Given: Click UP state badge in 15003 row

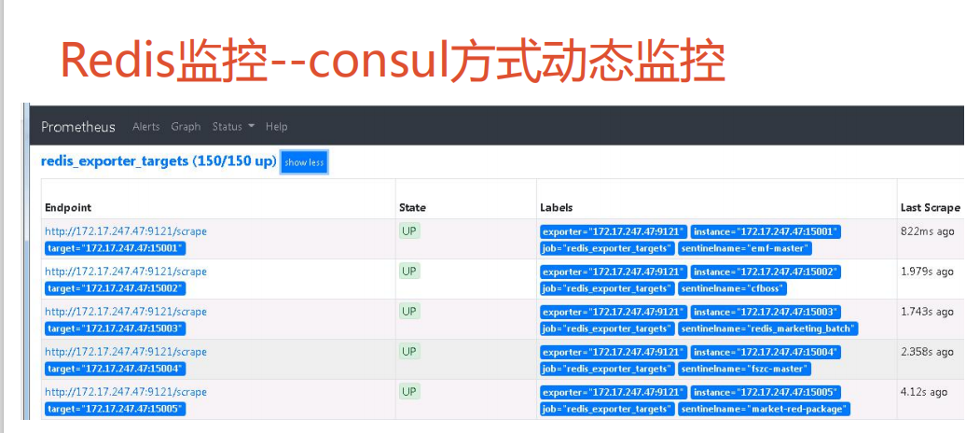Looking at the screenshot, I should pyautogui.click(x=409, y=311).
